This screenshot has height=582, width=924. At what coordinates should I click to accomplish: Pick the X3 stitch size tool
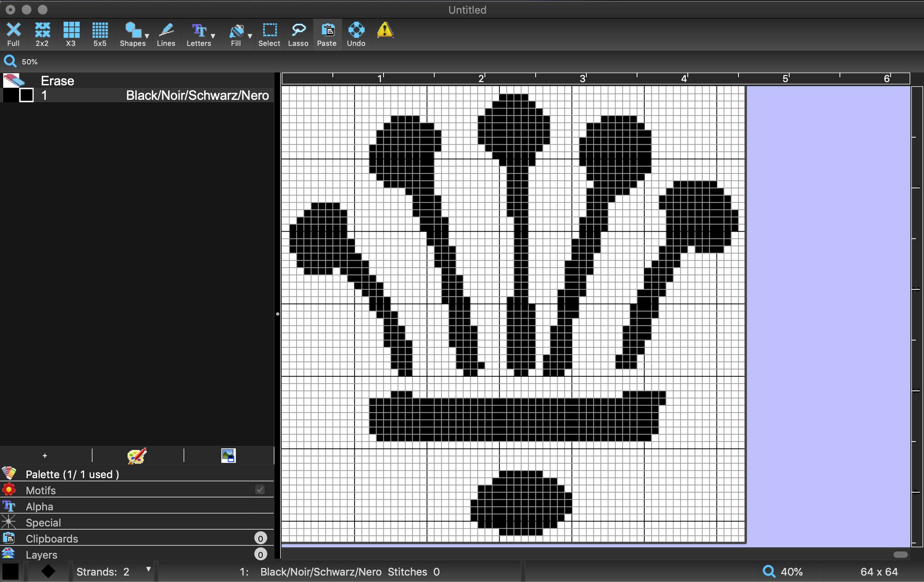pyautogui.click(x=71, y=34)
